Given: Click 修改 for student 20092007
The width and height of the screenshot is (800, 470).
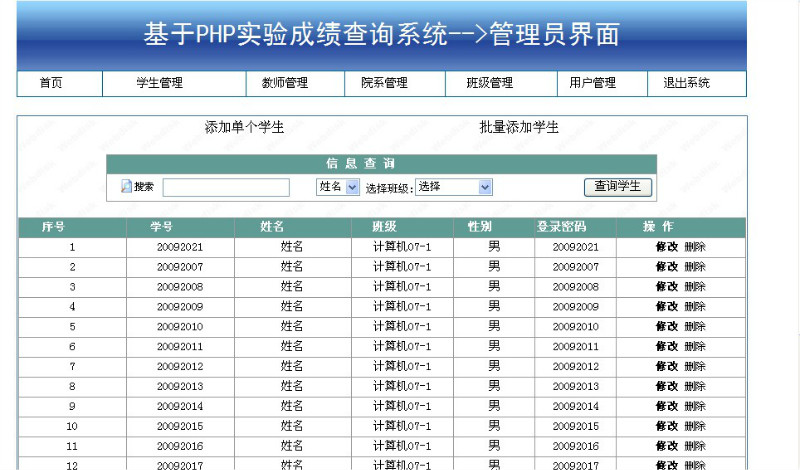Looking at the screenshot, I should (x=667, y=267).
